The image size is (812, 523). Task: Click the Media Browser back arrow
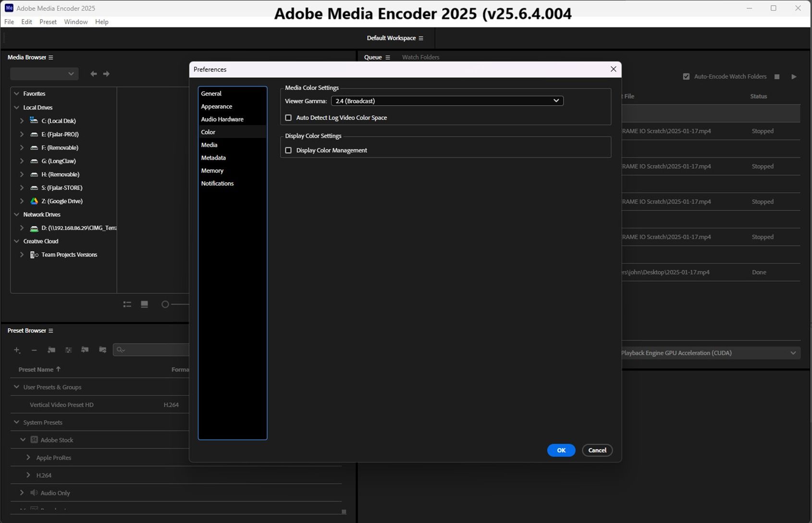tap(94, 74)
